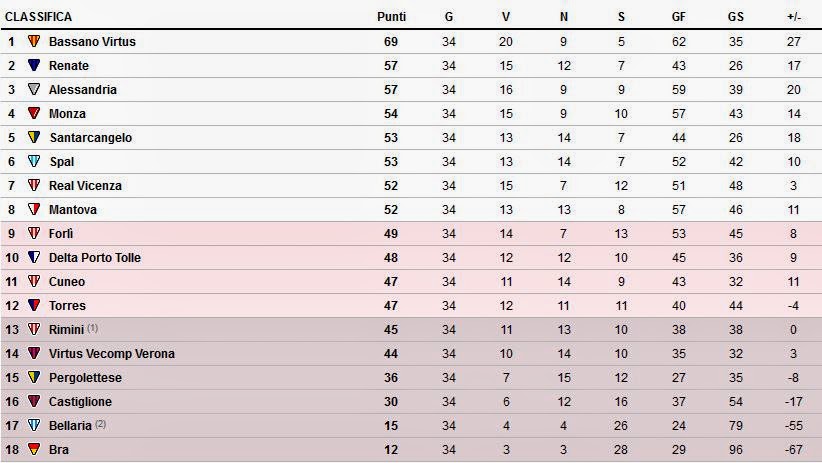The image size is (822, 463).
Task: Click the Torres team shield icon
Action: click(34, 305)
